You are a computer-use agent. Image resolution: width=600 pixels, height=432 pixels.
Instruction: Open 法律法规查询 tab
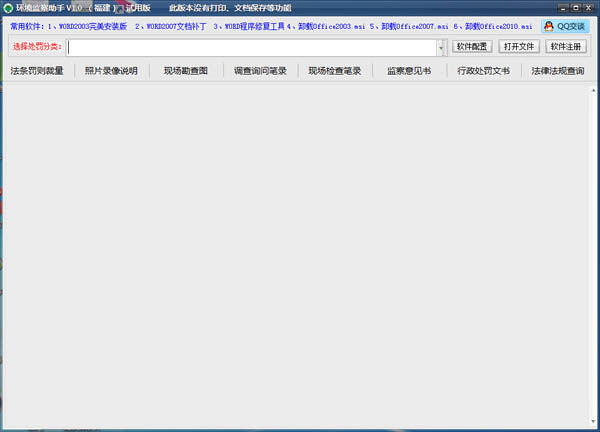coord(558,71)
